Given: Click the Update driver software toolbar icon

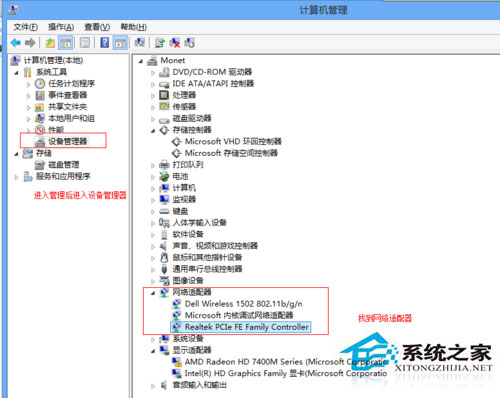Looking at the screenshot, I should coord(160,43).
